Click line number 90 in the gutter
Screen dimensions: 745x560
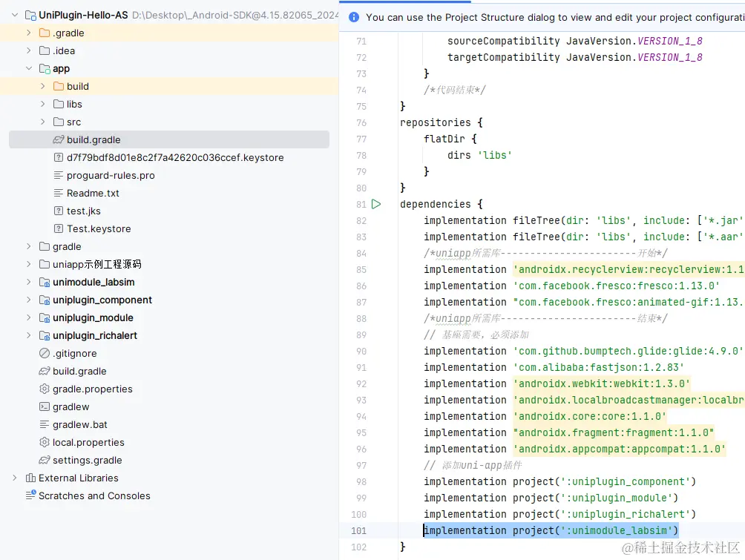coord(361,351)
